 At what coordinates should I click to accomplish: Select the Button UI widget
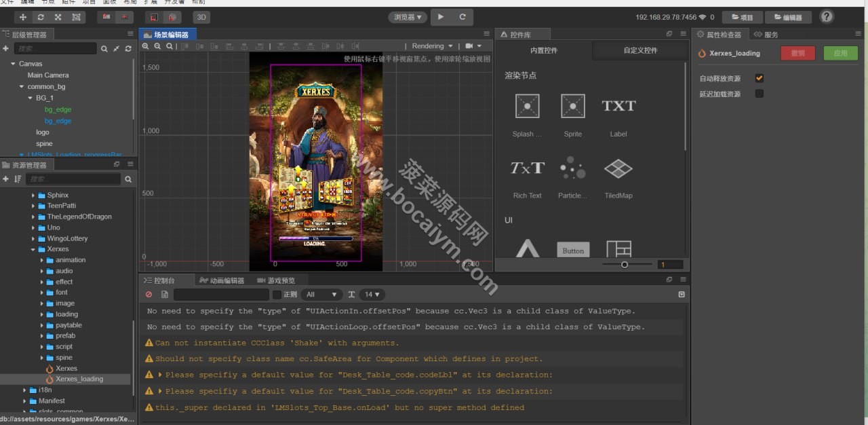click(x=573, y=251)
